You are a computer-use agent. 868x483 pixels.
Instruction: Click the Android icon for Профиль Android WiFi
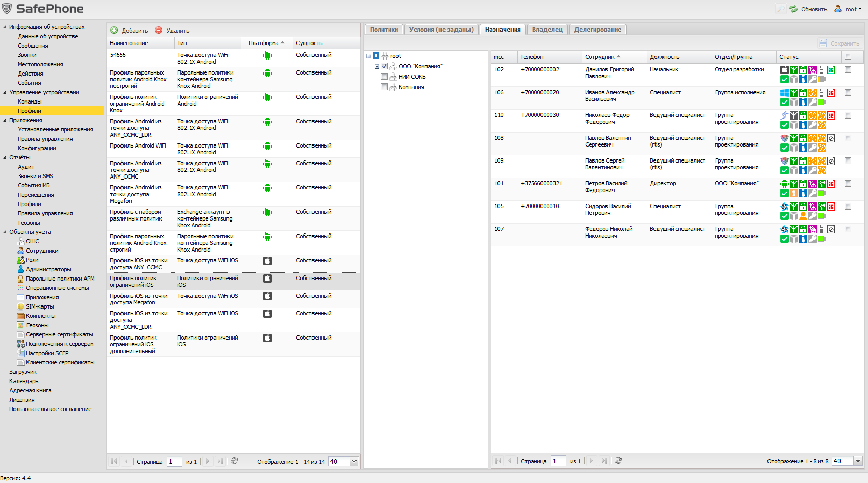pos(267,146)
